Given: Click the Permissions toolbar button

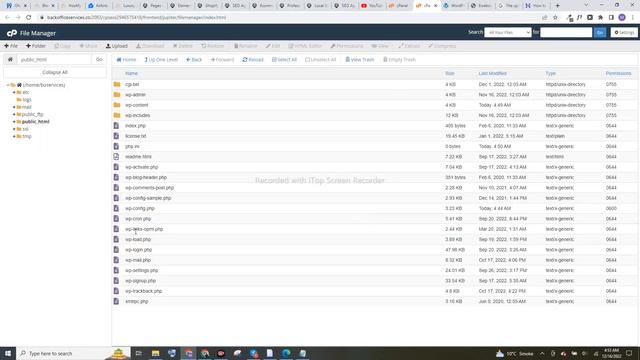Looking at the screenshot, I should (x=347, y=46).
